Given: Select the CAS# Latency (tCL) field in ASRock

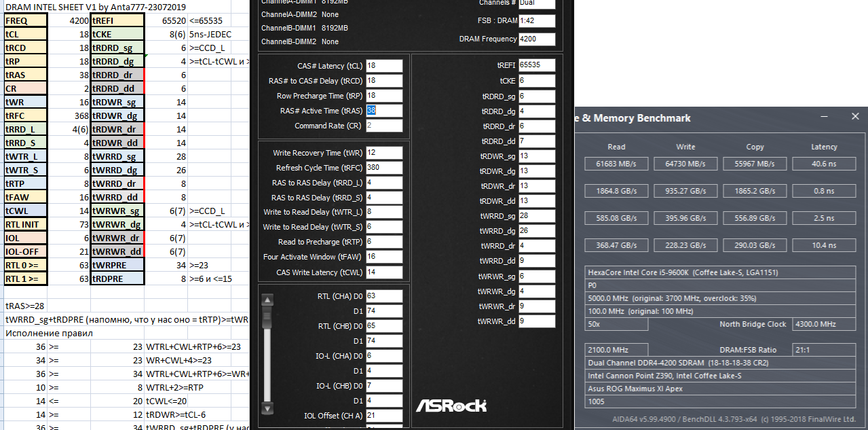Looking at the screenshot, I should (384, 66).
